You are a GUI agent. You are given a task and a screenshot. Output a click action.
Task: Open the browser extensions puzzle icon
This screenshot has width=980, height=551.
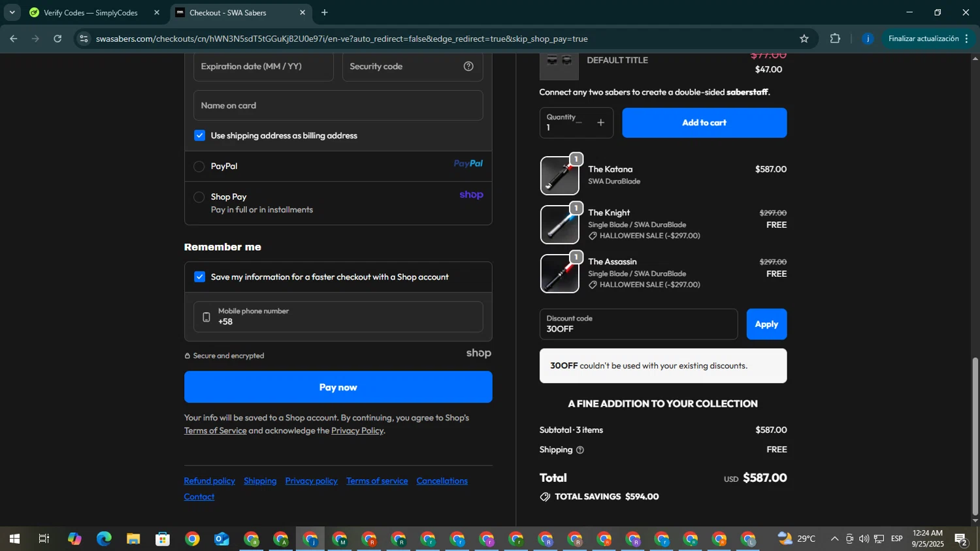(x=835, y=39)
